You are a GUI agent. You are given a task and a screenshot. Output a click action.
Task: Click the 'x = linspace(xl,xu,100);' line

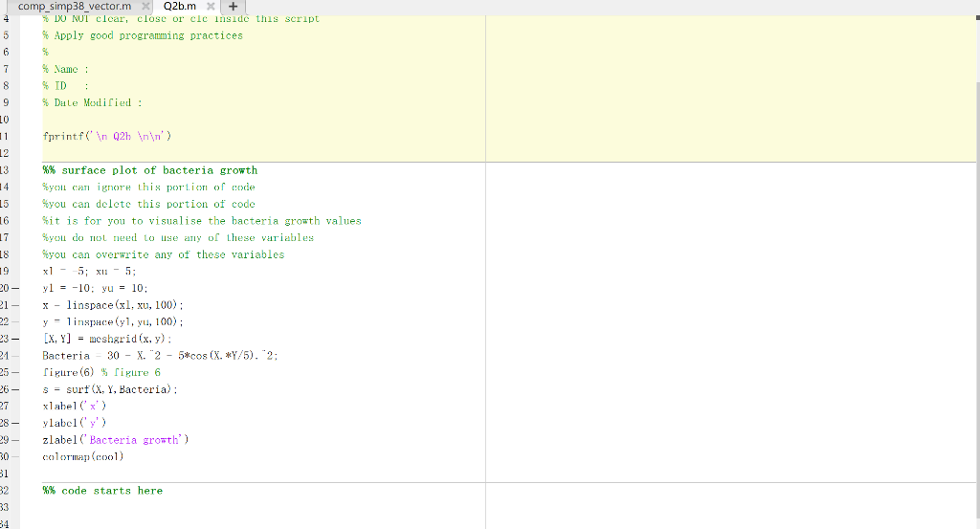[x=113, y=305]
